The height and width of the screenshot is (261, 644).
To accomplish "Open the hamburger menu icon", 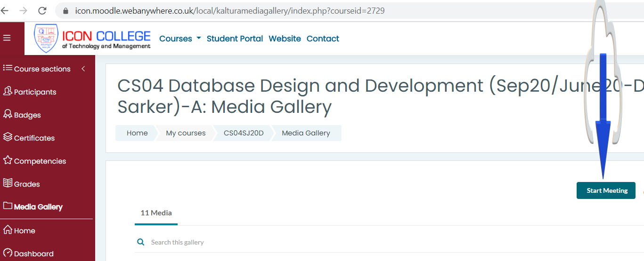I will point(7,38).
